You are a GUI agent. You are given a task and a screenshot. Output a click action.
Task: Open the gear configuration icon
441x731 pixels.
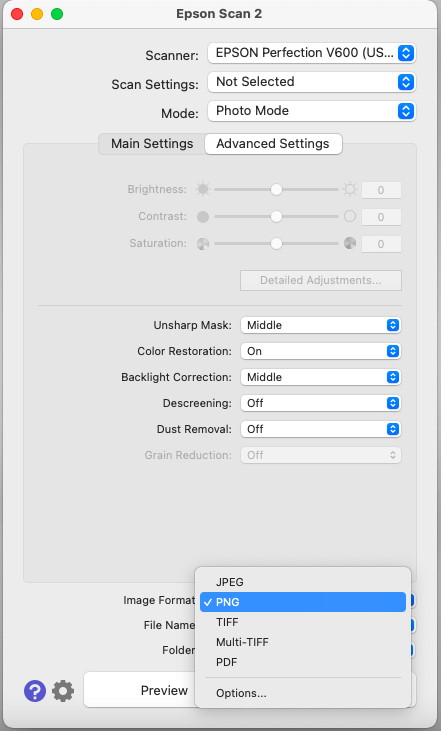[x=63, y=690]
